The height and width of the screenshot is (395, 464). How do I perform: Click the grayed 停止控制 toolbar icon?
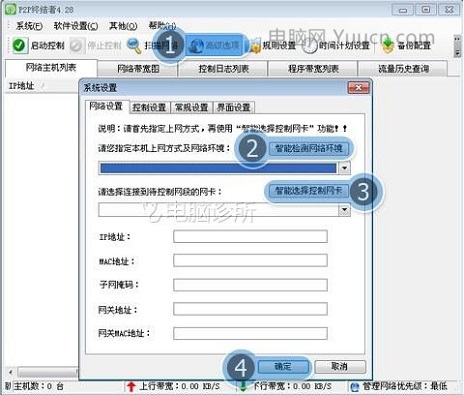pos(76,46)
